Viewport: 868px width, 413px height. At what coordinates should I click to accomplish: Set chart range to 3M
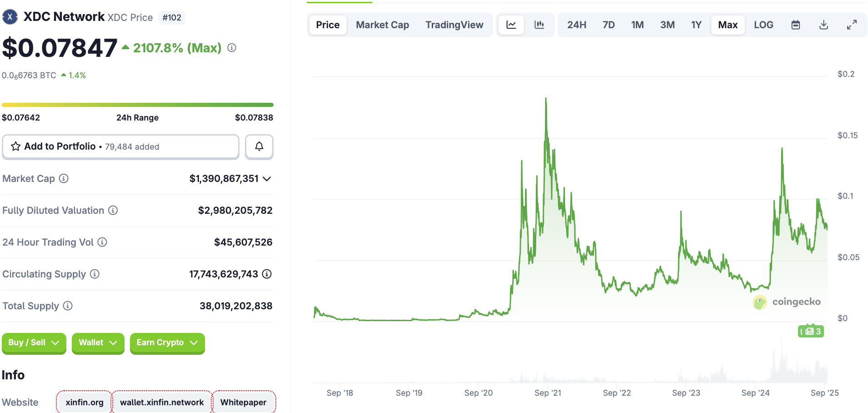point(668,25)
